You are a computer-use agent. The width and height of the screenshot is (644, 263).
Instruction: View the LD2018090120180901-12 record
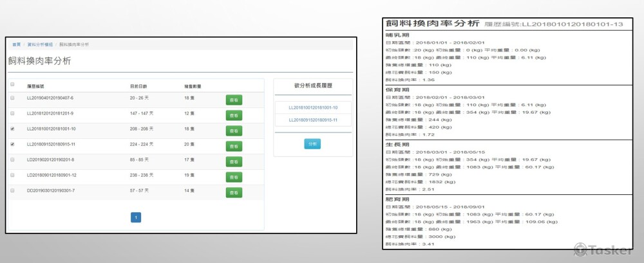pos(233,177)
